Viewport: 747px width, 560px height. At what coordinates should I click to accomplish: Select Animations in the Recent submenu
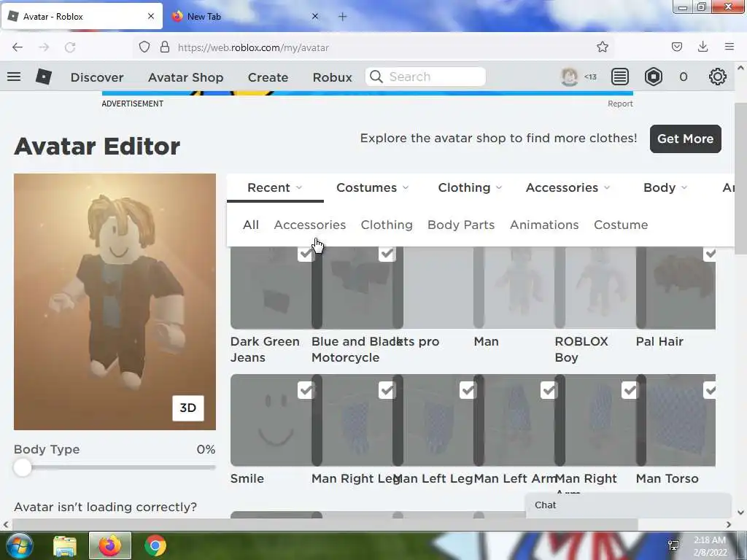544,225
